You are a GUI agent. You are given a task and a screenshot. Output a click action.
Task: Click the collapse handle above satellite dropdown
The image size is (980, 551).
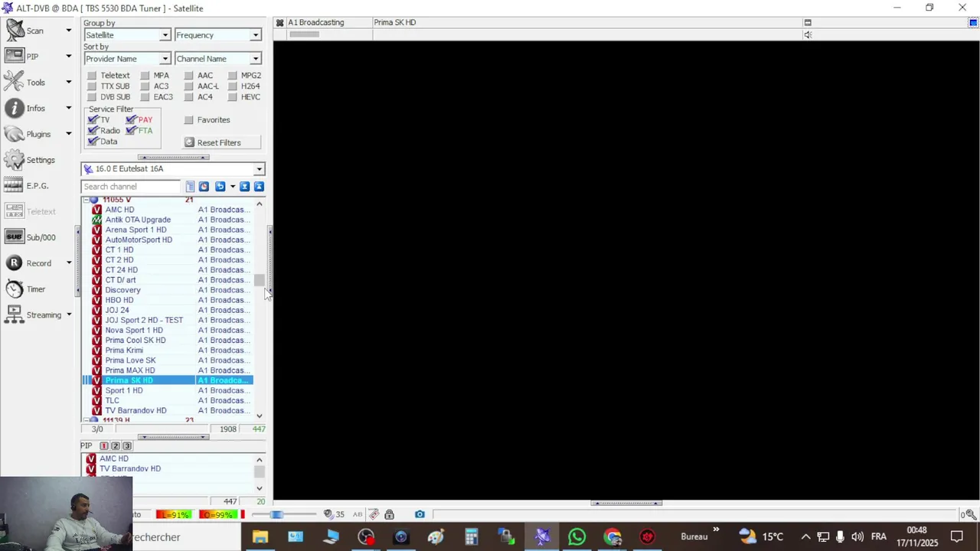(173, 158)
